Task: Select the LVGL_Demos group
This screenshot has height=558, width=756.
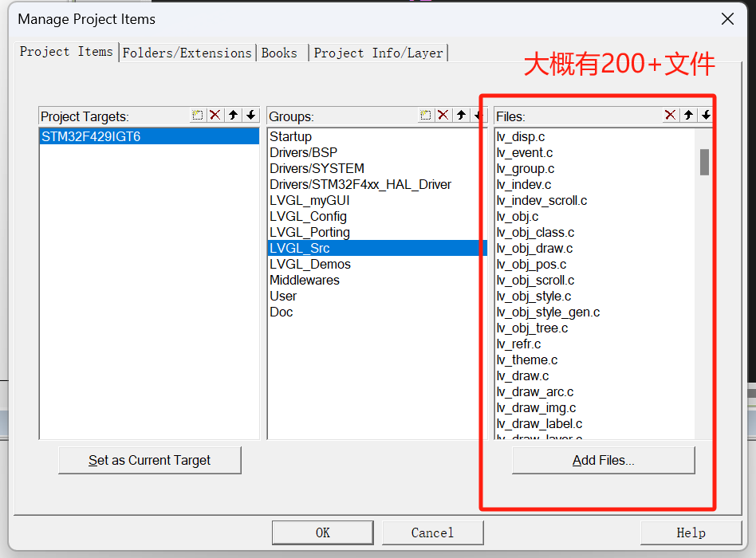Action: coord(310,264)
